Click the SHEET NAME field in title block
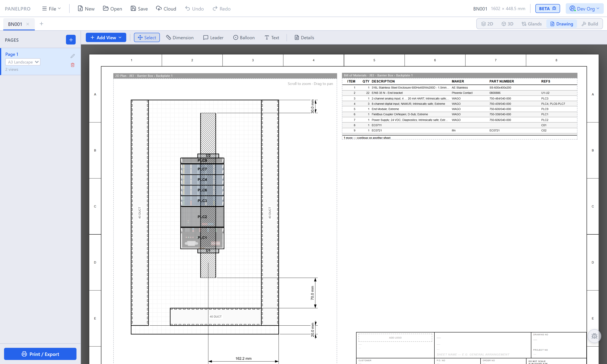The width and height of the screenshot is (607, 364). click(x=473, y=354)
